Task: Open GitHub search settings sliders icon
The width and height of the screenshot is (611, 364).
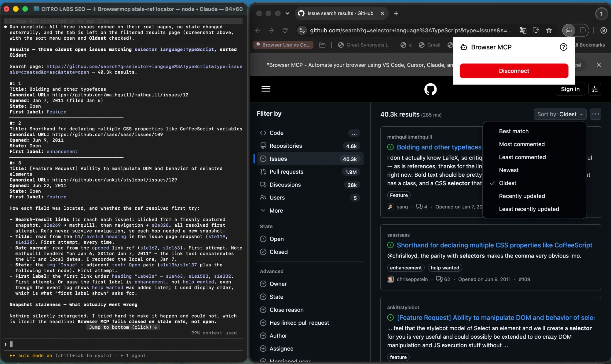Action: click(x=595, y=89)
